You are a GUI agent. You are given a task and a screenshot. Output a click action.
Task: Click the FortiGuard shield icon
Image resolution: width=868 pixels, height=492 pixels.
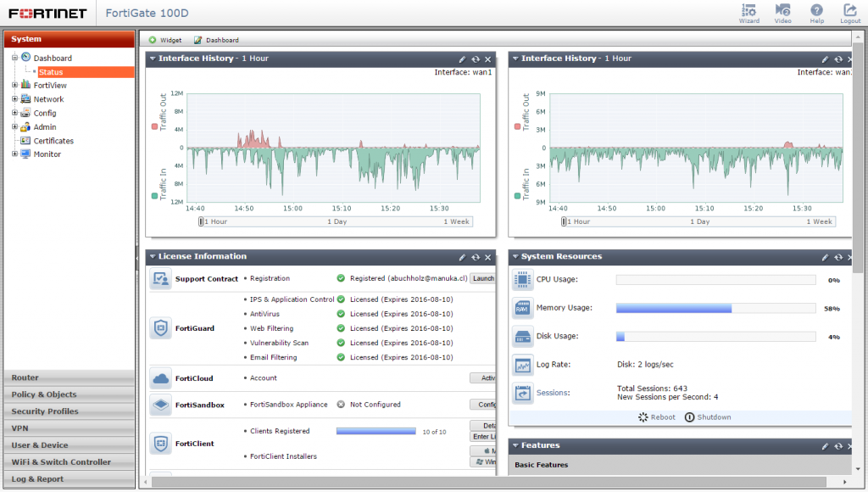point(160,328)
